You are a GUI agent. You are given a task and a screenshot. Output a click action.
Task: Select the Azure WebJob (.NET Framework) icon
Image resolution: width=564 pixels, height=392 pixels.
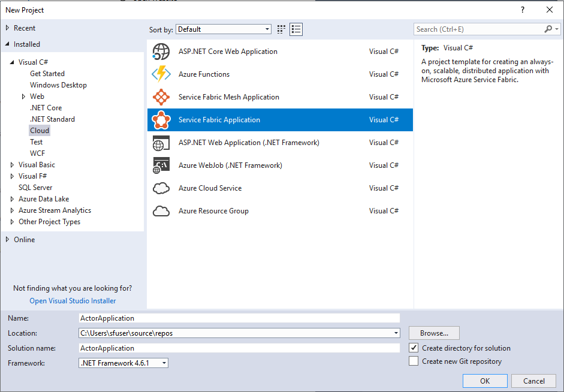click(x=161, y=165)
